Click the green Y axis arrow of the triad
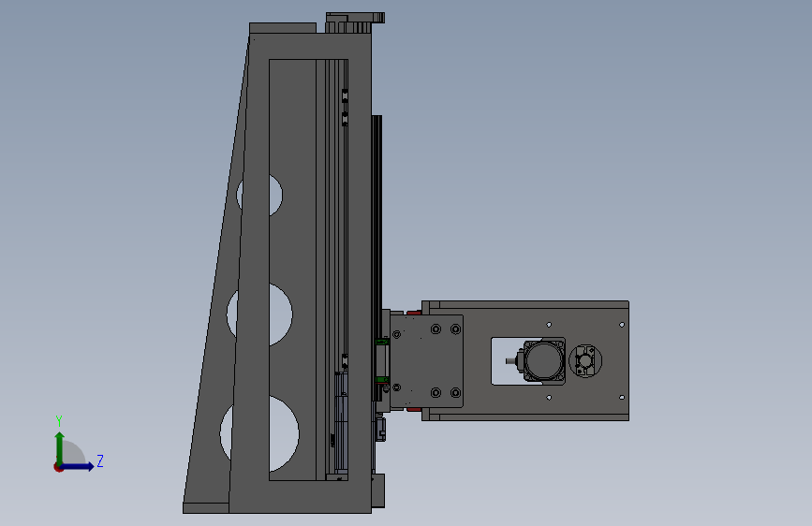 60,447
